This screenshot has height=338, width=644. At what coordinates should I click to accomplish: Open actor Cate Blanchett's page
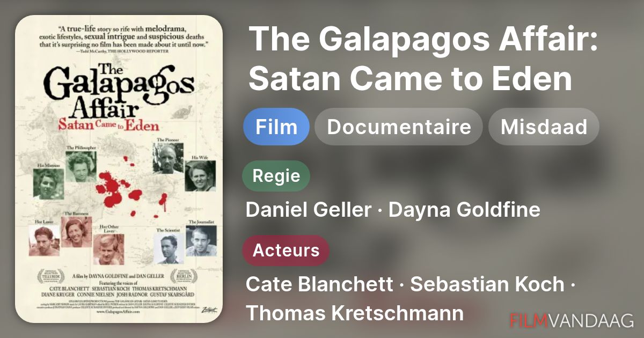tap(319, 284)
